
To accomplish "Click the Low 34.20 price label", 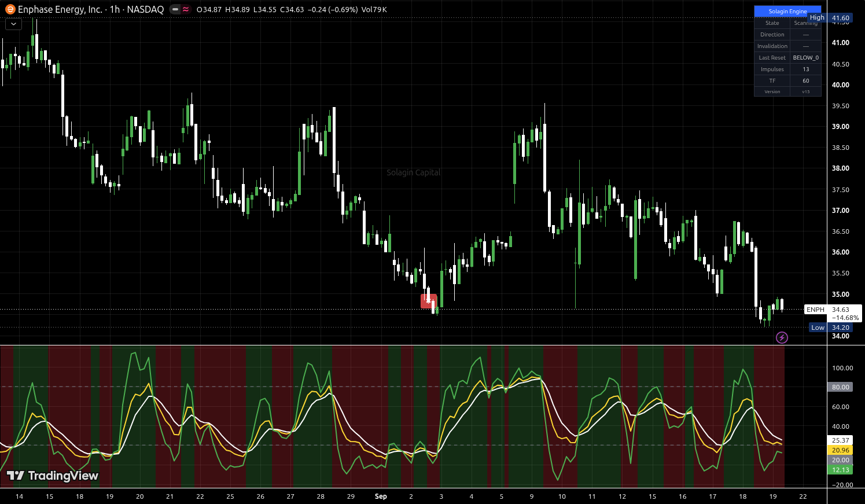I will coord(831,328).
